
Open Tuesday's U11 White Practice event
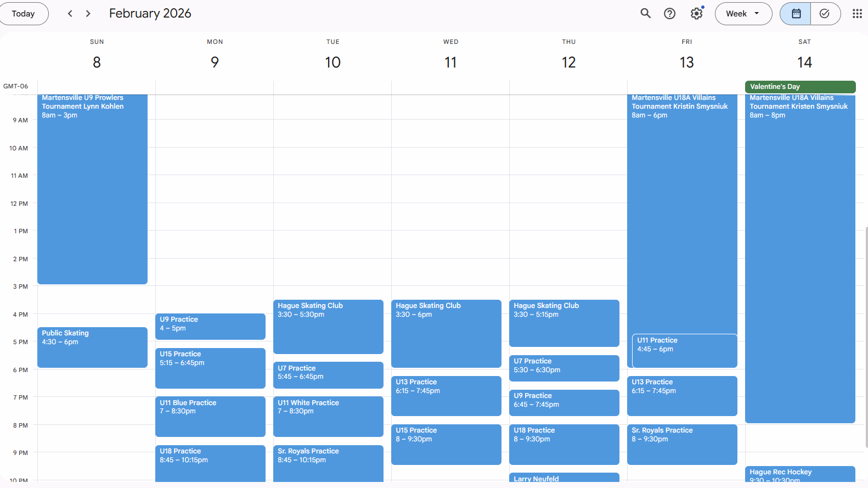[x=328, y=416]
